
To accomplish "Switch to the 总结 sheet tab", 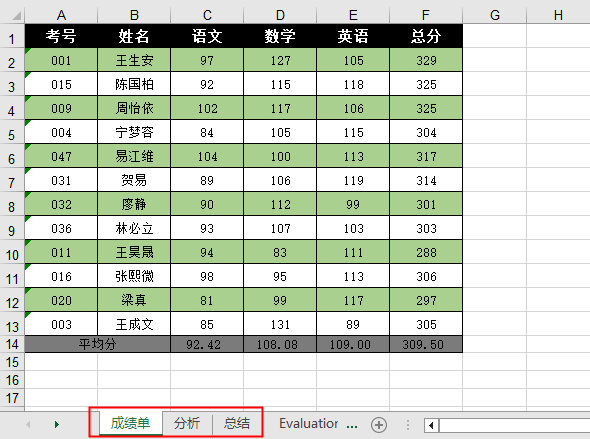I will coord(237,423).
